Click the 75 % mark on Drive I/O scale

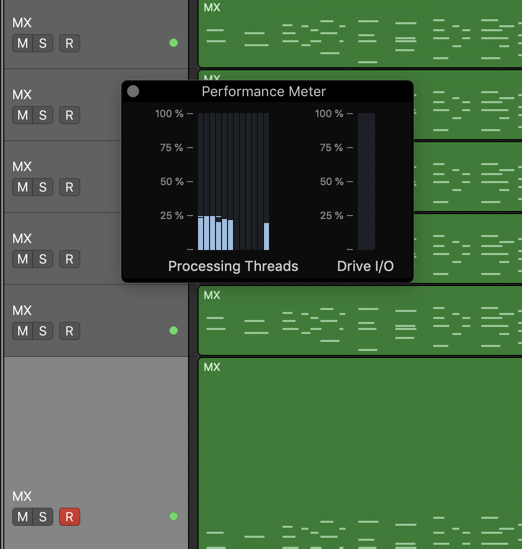(331, 147)
